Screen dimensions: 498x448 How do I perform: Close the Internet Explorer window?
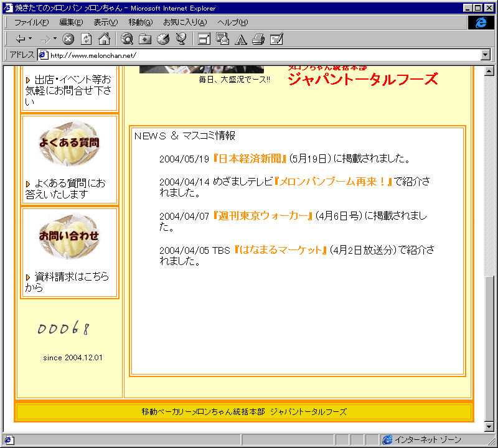489,8
